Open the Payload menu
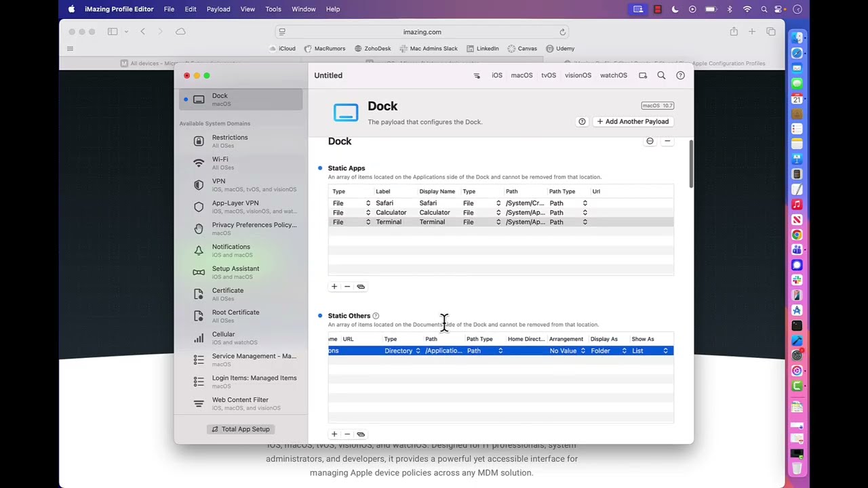 [218, 9]
